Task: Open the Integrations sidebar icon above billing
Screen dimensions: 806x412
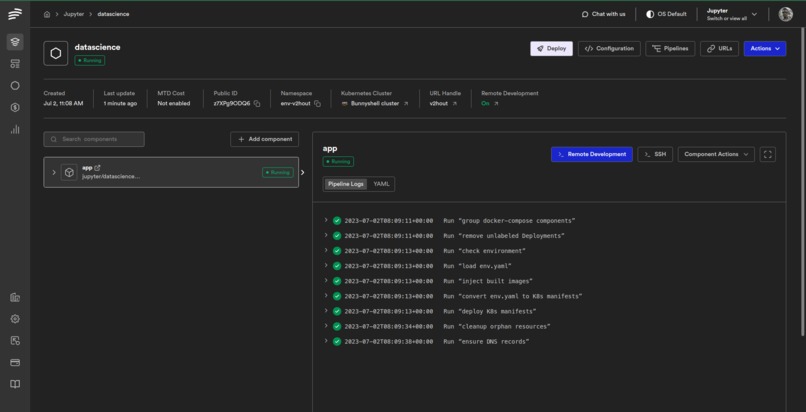Action: click(x=15, y=341)
